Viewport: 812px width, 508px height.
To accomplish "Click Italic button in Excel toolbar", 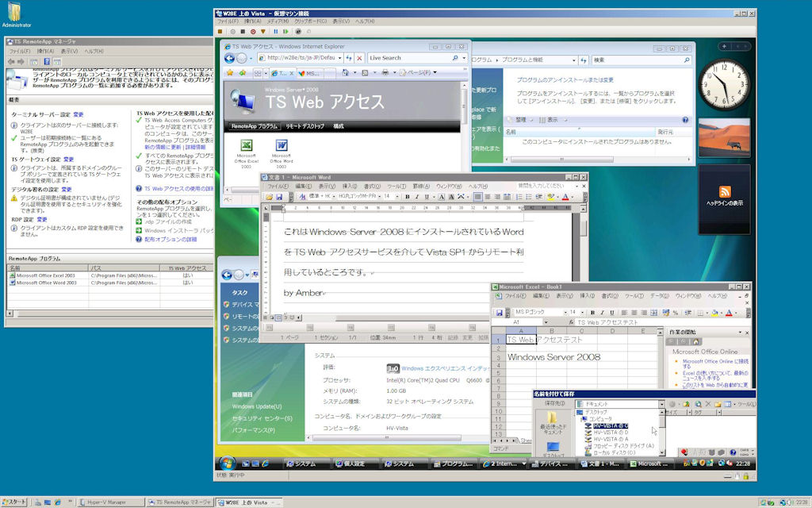I will (602, 313).
